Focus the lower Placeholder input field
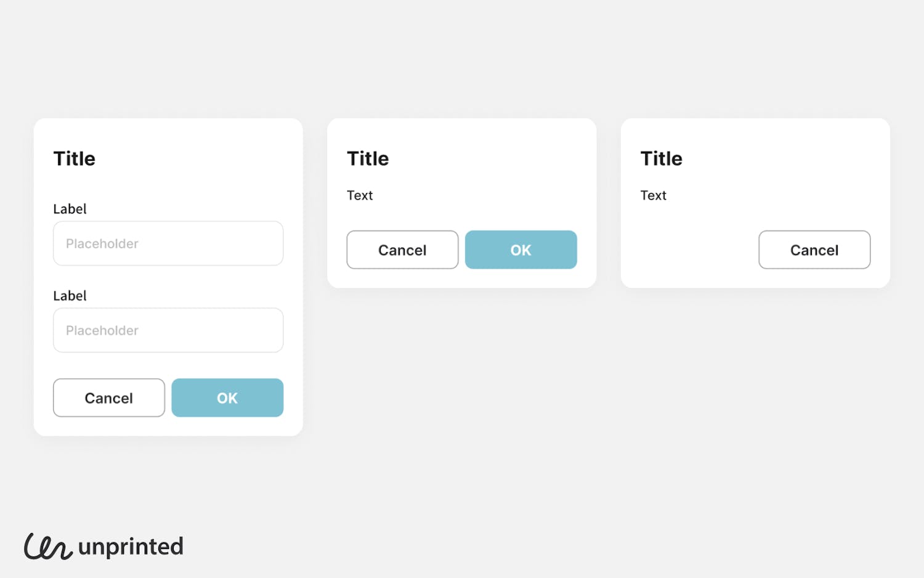This screenshot has width=924, height=578. (168, 330)
